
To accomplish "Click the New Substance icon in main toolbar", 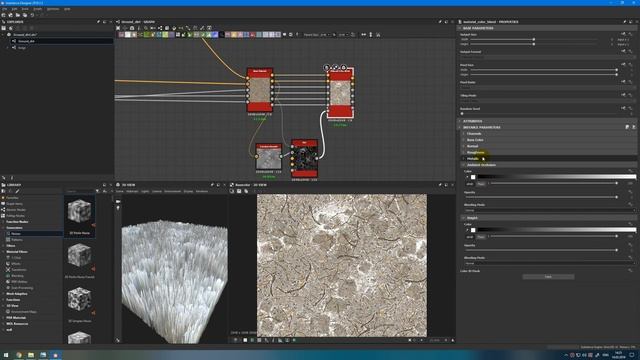I will point(4,15).
